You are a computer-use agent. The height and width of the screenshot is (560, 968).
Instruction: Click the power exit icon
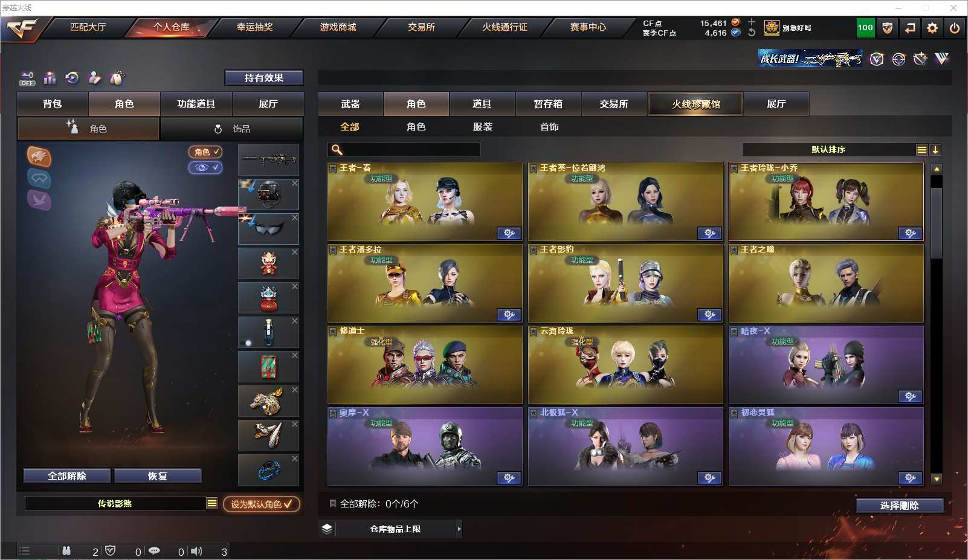click(955, 28)
